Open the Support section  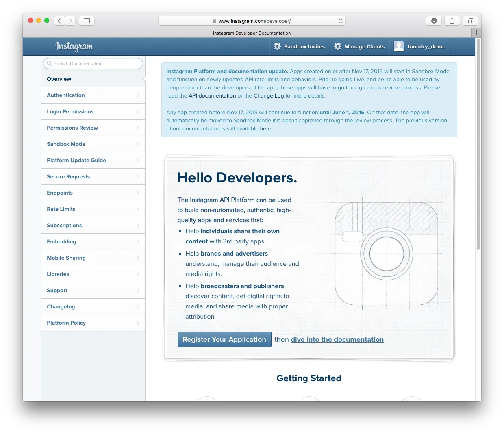coord(93,291)
